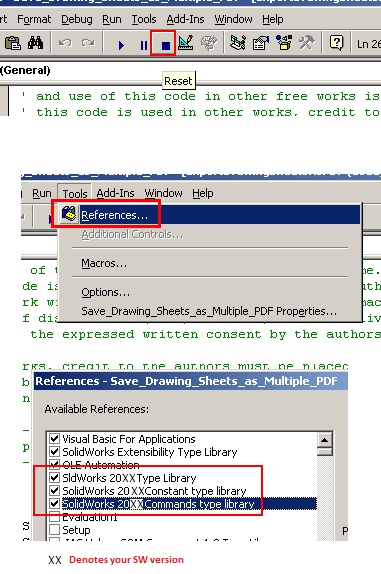
Task: Open the Add-Ins menu in top menu bar
Action: (x=185, y=19)
